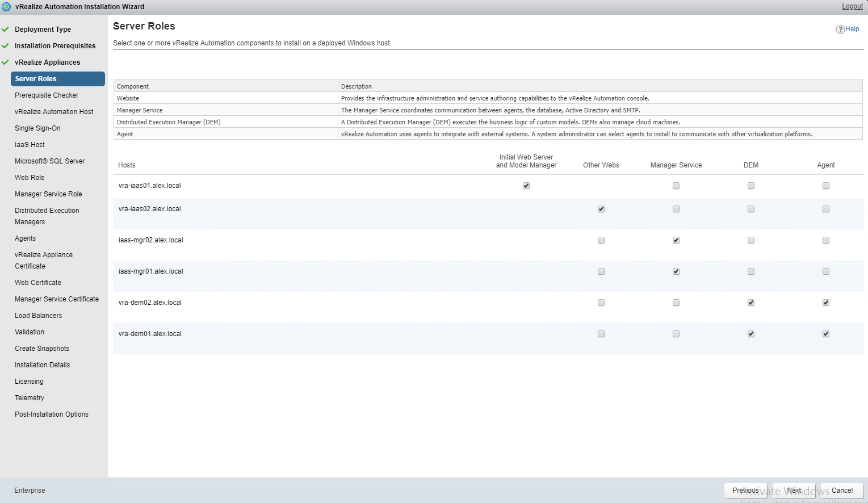Uncheck Agent for vra-dem02.alex.local
The width and height of the screenshot is (868, 503).
[x=826, y=303]
